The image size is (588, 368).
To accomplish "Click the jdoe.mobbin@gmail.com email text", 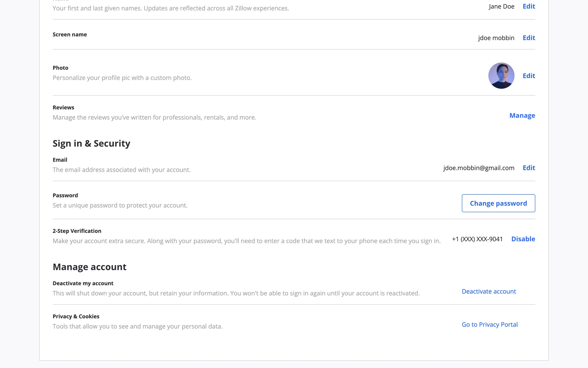I will coord(478,168).
